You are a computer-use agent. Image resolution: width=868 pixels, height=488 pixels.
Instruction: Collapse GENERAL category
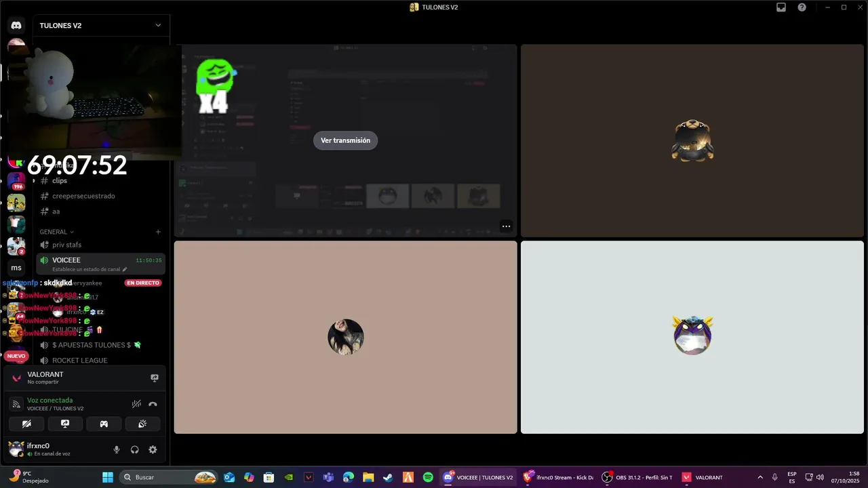click(x=56, y=232)
